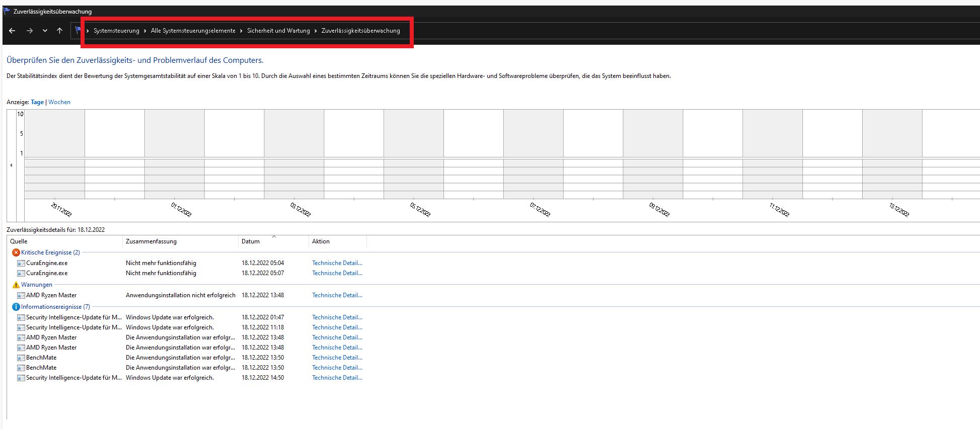Select CuraEngine.exe entry from 05:07
This screenshot has width=980, height=429.
pyautogui.click(x=47, y=273)
